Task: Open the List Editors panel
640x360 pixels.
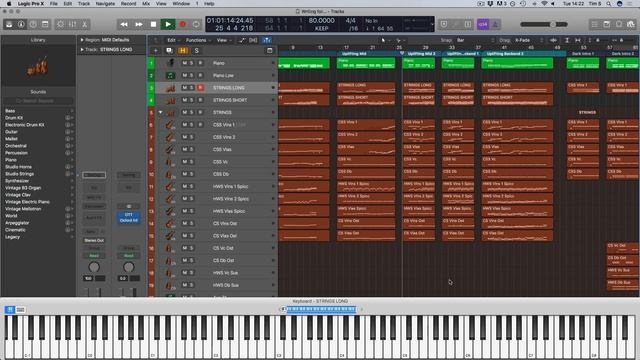Action: (595, 24)
